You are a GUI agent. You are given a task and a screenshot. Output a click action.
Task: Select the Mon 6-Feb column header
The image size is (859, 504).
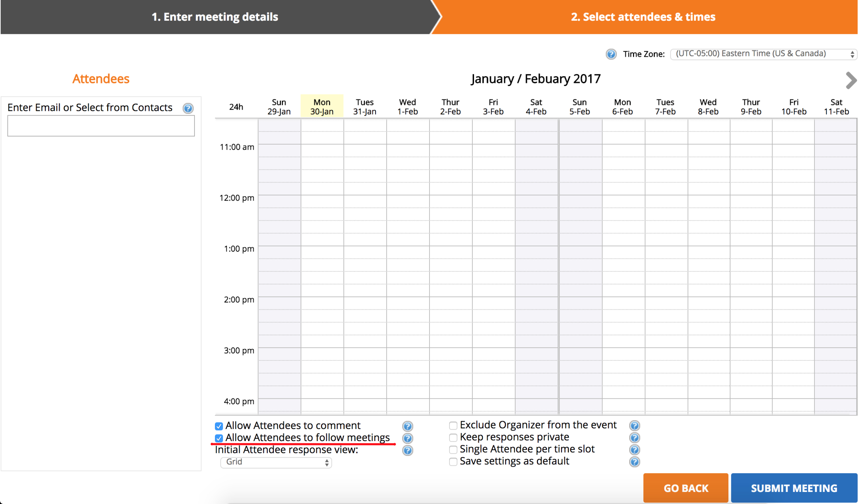click(x=623, y=106)
